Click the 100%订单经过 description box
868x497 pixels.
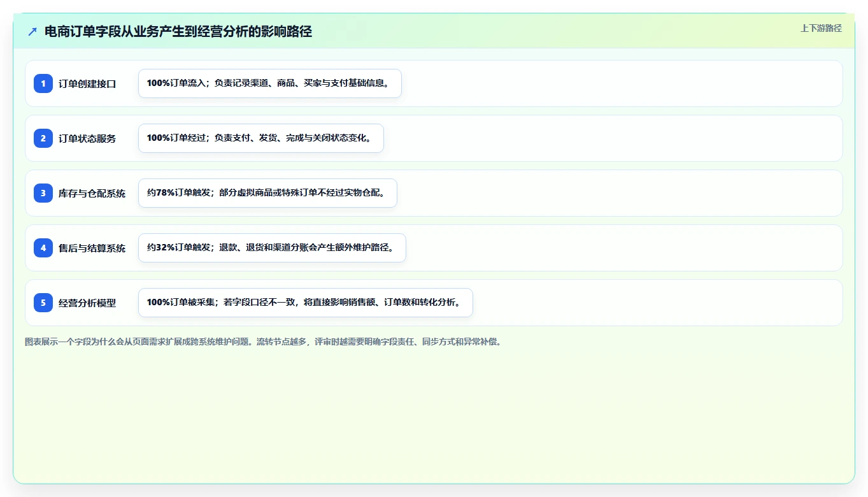tap(261, 138)
